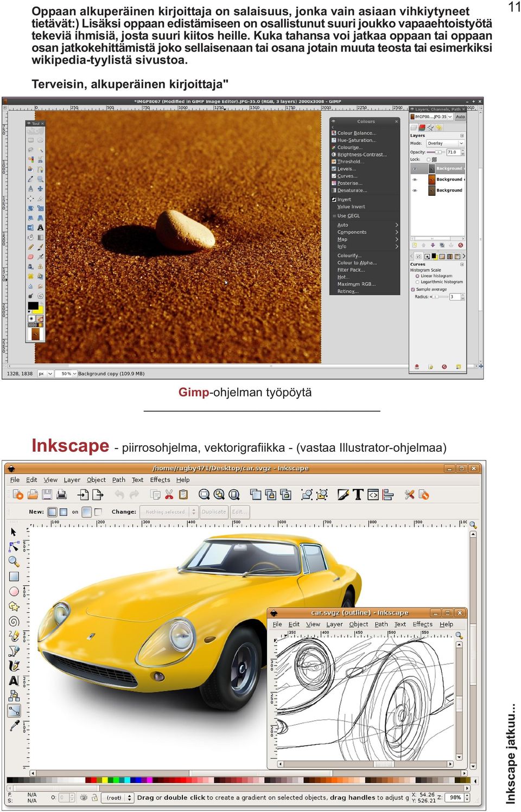The width and height of the screenshot is (521, 812).
Task: Open Path menu in main Inkscape window
Action: click(119, 480)
